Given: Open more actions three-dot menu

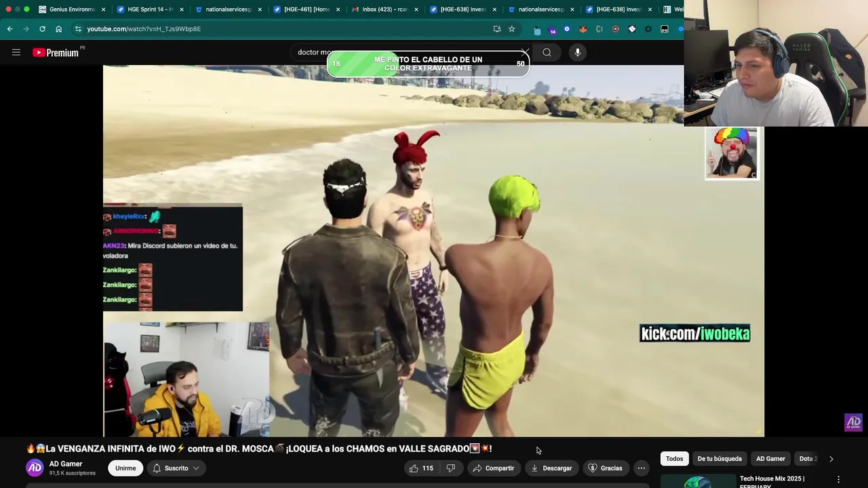Looking at the screenshot, I should point(641,468).
